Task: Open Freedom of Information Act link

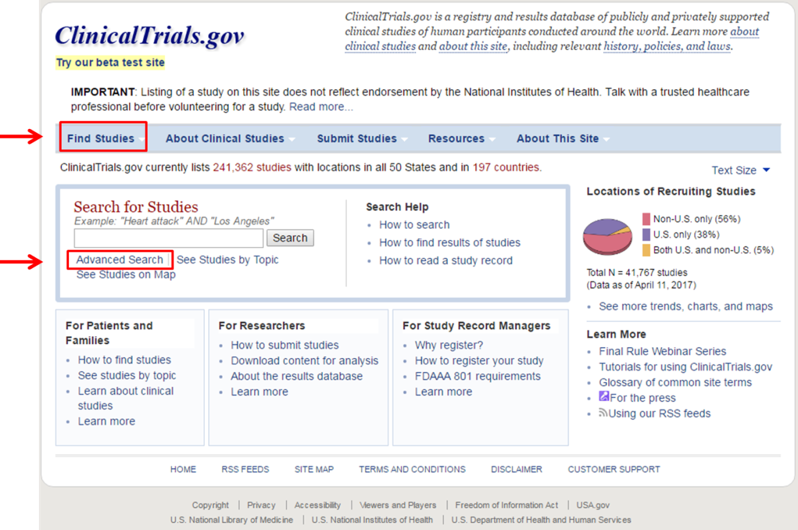Action: (x=506, y=505)
